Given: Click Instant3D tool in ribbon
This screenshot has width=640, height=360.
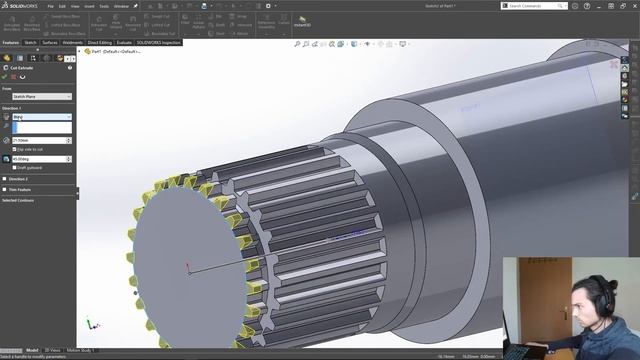Looking at the screenshot, I should [302, 22].
